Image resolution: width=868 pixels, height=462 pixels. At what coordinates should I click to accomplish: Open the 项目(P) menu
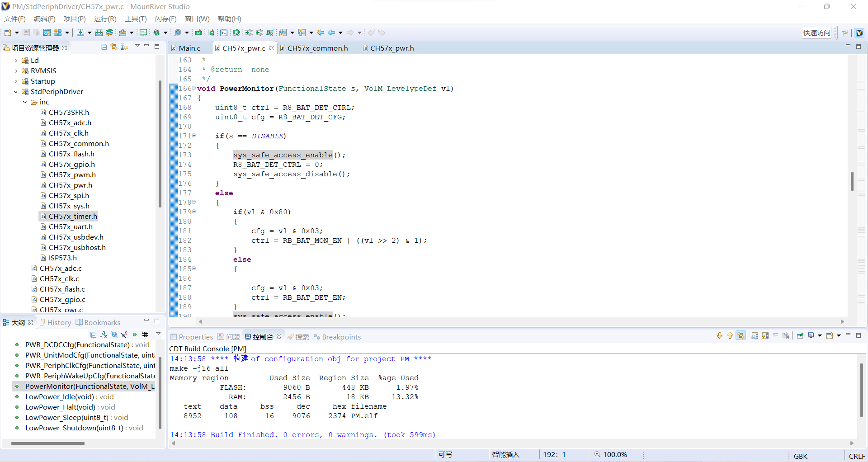click(x=75, y=19)
